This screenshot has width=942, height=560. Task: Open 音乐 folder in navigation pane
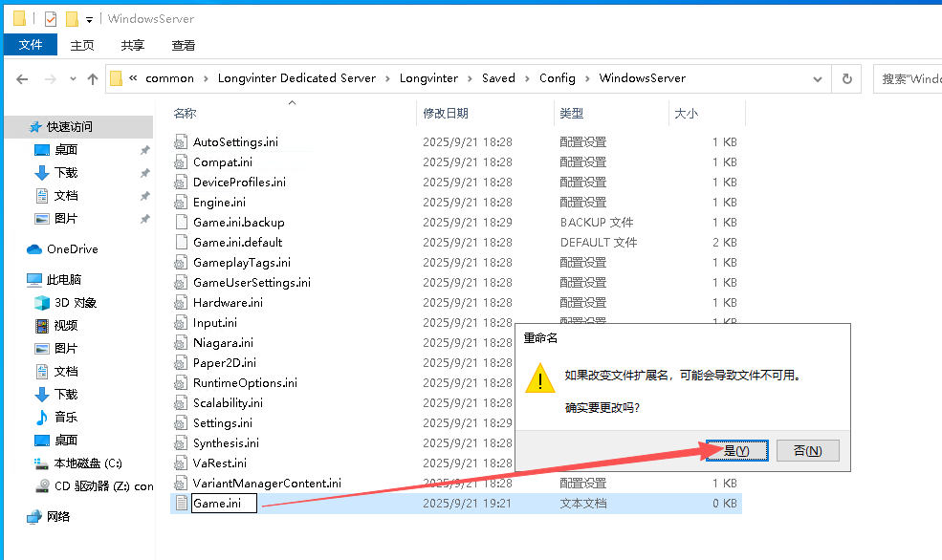click(66, 418)
